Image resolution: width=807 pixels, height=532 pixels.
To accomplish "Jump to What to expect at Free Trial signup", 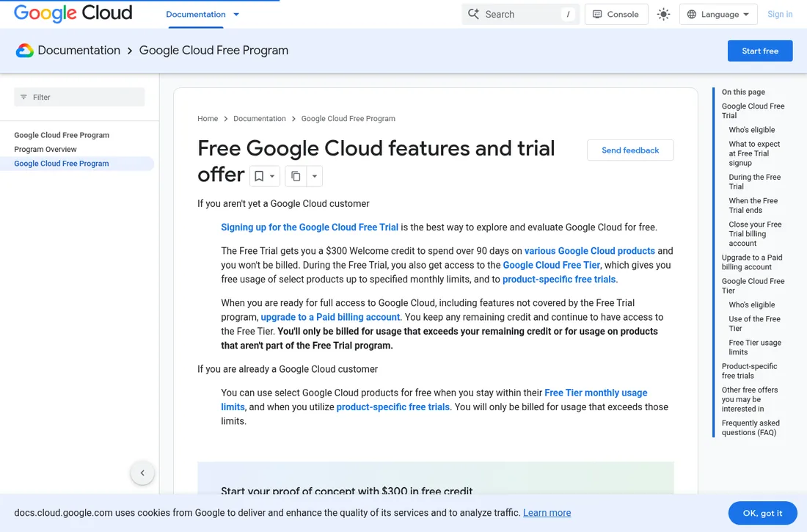I will [754, 153].
